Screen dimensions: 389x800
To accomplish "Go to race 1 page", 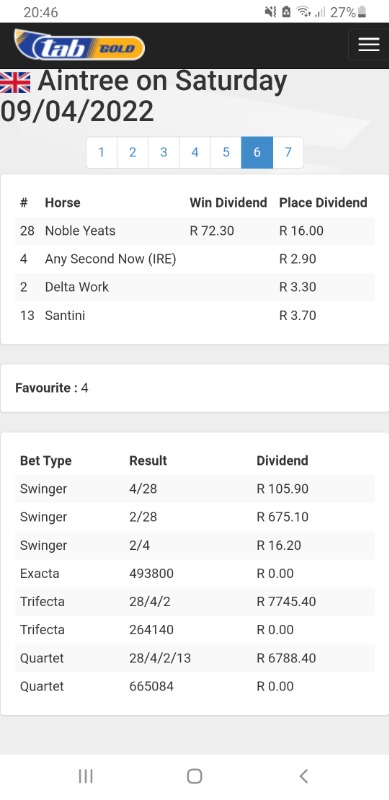I will [102, 152].
